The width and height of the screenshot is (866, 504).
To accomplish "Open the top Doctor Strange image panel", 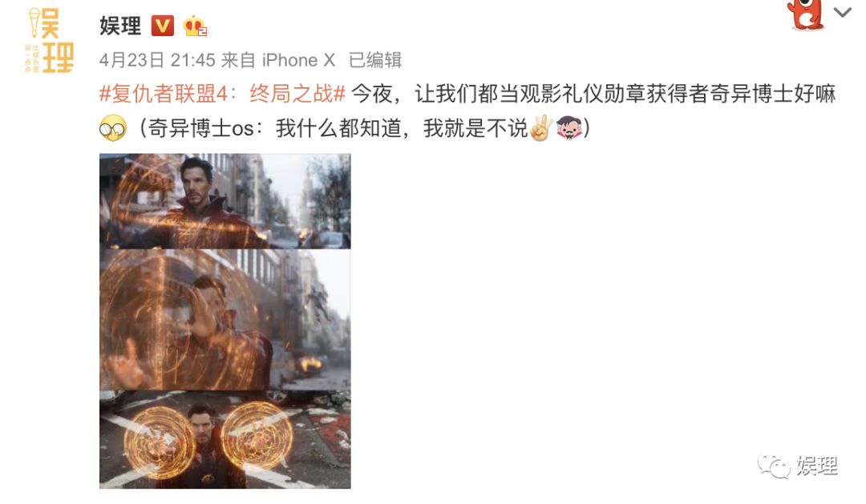I will pyautogui.click(x=225, y=201).
